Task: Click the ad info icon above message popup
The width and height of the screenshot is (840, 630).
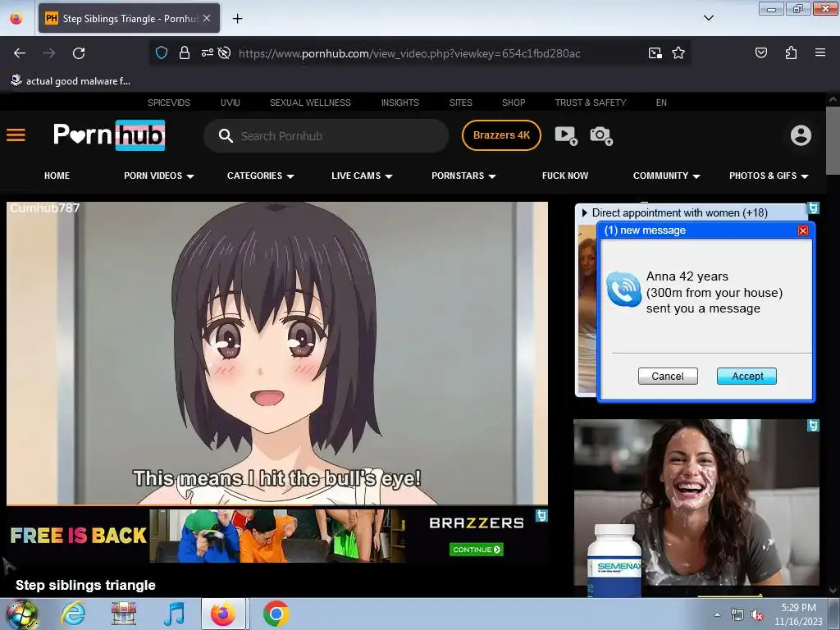Action: click(813, 208)
